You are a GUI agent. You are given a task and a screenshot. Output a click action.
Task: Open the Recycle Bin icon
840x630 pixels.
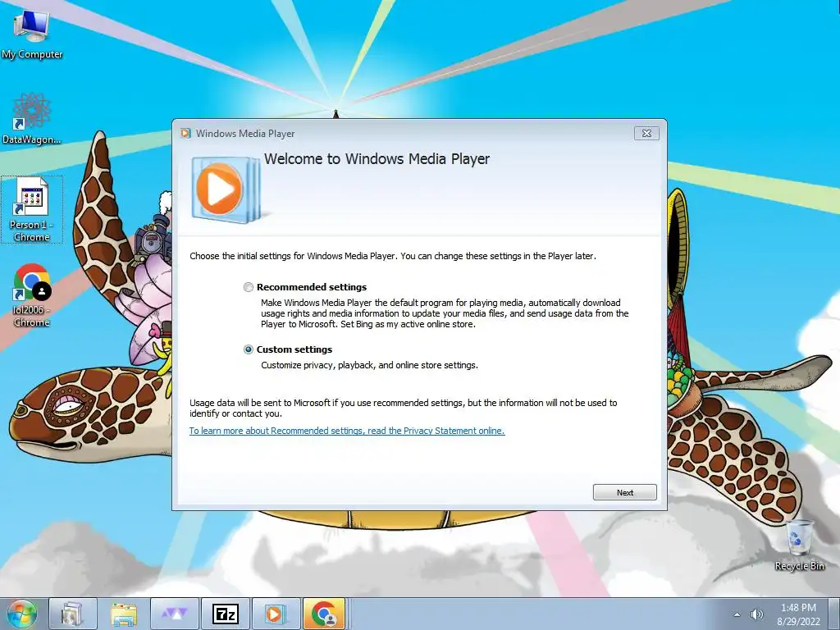click(799, 545)
